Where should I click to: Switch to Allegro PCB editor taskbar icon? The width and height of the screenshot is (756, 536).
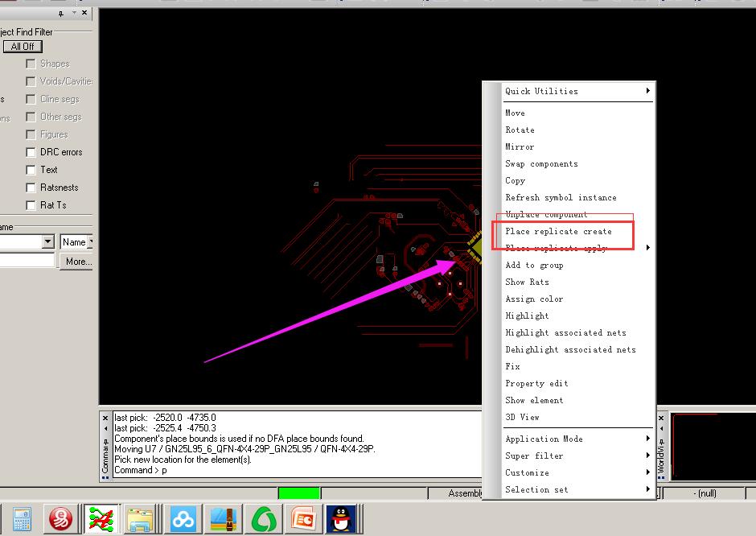(x=101, y=519)
